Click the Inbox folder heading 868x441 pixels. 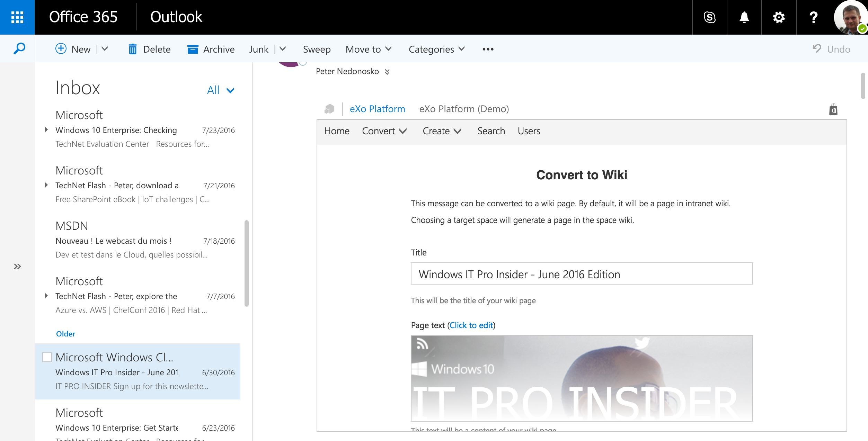78,88
